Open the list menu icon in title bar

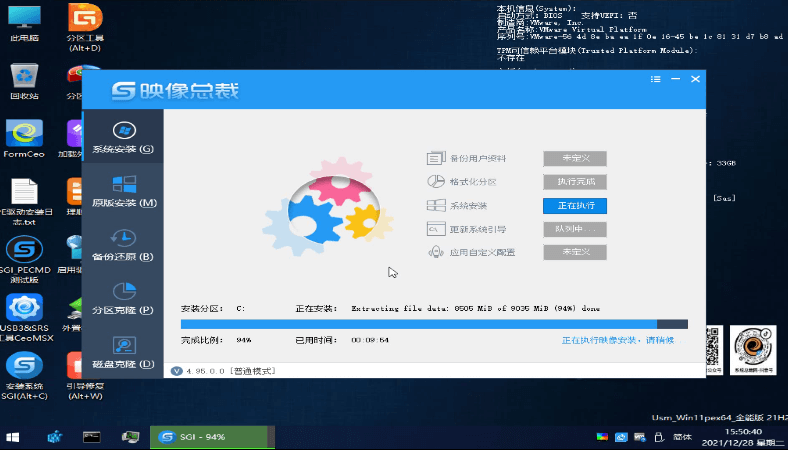[x=655, y=79]
